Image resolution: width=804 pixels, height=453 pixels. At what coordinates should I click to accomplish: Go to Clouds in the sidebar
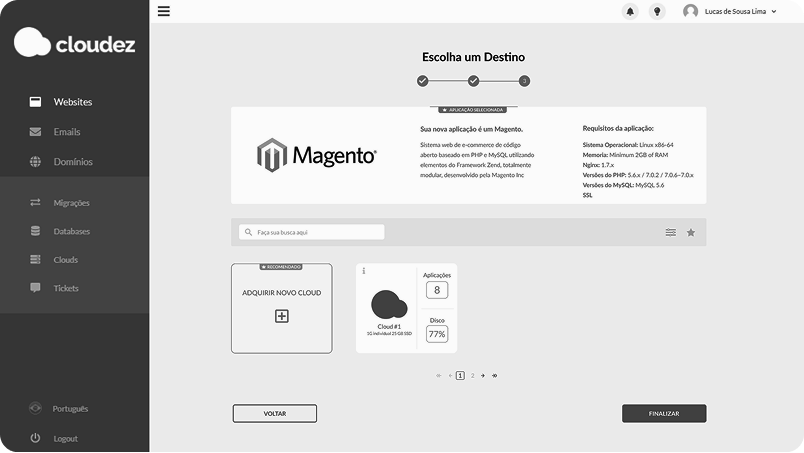(66, 260)
